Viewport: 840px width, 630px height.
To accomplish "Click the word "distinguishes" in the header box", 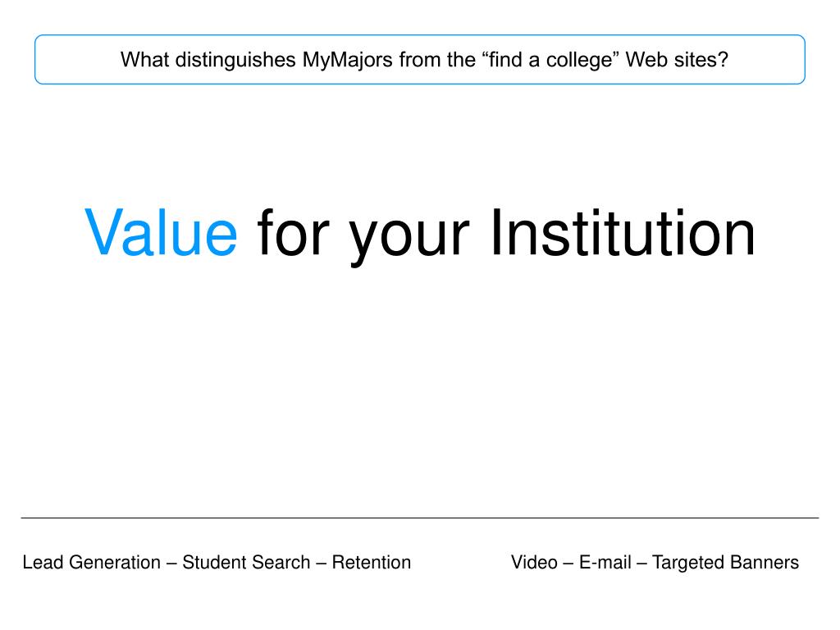I will pos(235,60).
